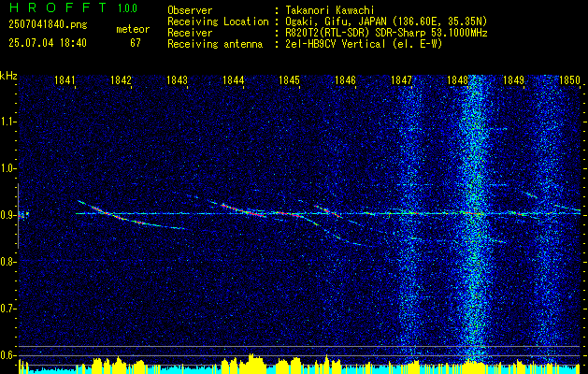Click the 1844 time marker
Image resolution: width=588 pixels, height=374 pixels.
pyautogui.click(x=234, y=80)
